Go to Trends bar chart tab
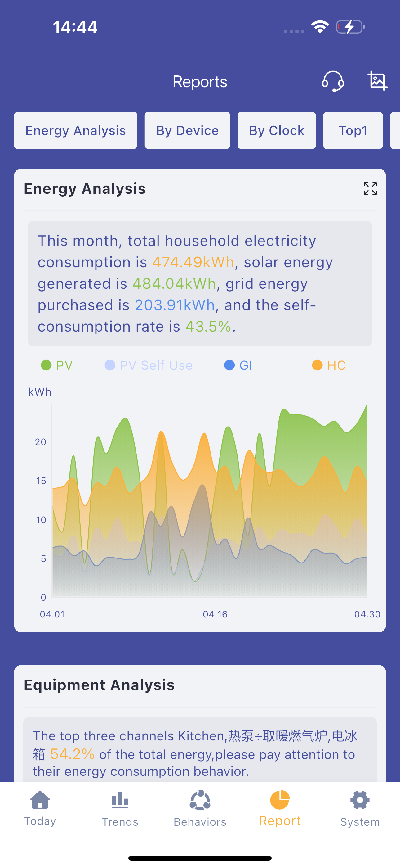Image resolution: width=400 pixels, height=868 pixels. point(120,809)
